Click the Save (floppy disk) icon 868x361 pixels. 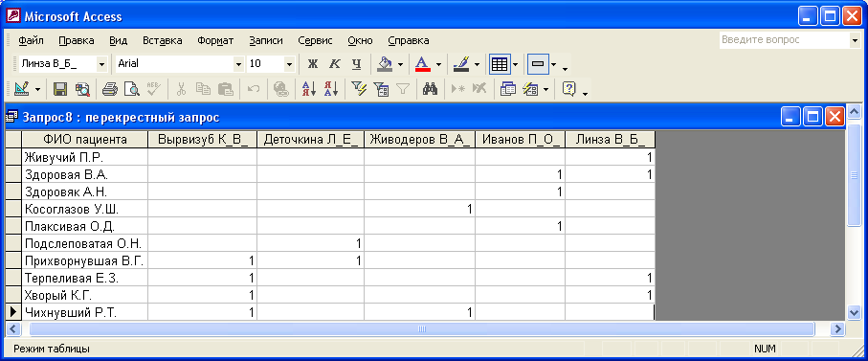[60, 89]
